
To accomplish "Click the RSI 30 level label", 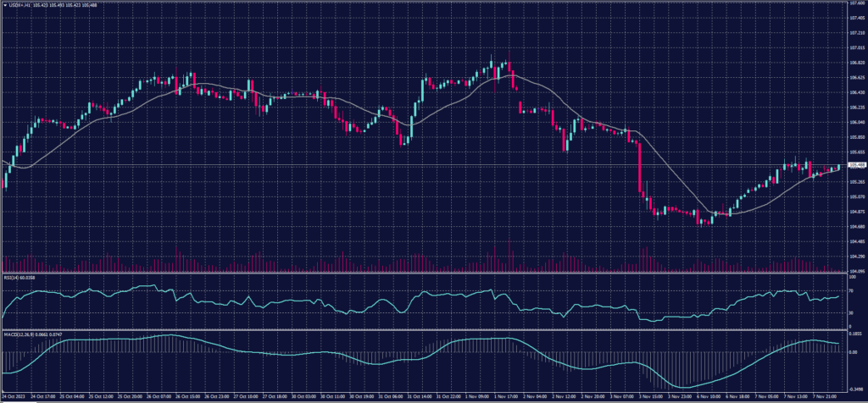I will pos(852,313).
